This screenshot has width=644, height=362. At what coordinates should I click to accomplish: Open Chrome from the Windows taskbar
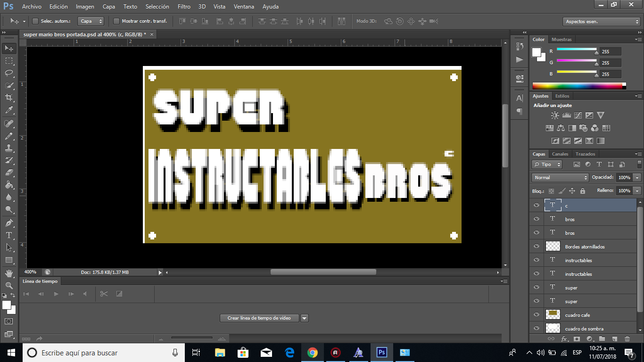(312, 353)
